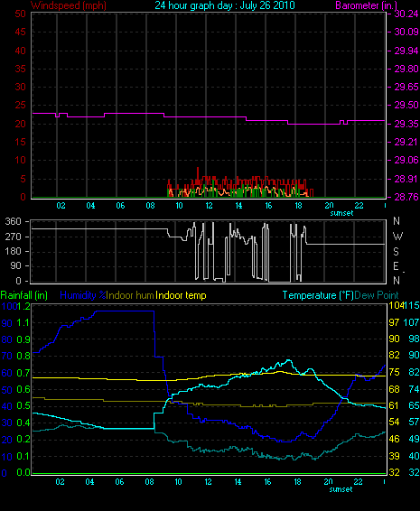Click the red 35 windspeed scale value
The height and width of the screenshot is (511, 420).
[20, 69]
